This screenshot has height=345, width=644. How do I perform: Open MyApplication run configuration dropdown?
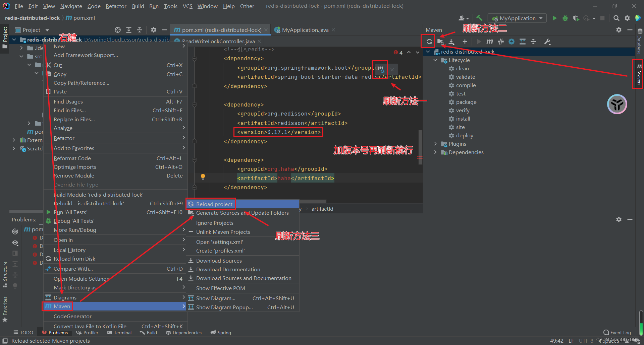[518, 18]
